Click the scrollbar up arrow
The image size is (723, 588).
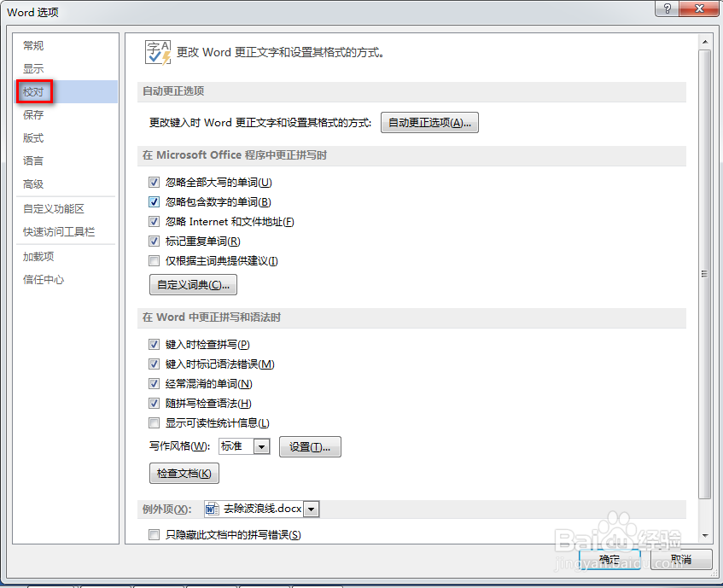tap(704, 42)
